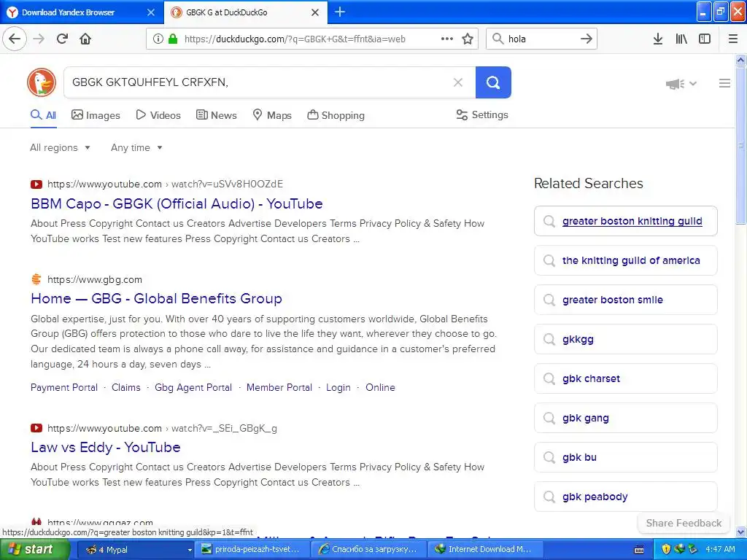Run the DuckDuckGo search with magnifier button
This screenshot has height=560, width=747.
[x=493, y=82]
